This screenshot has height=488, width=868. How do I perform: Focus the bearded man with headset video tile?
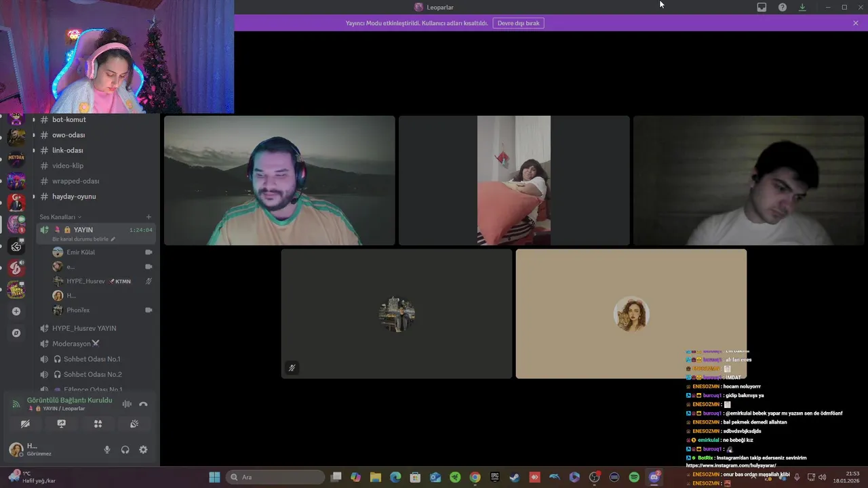279,180
